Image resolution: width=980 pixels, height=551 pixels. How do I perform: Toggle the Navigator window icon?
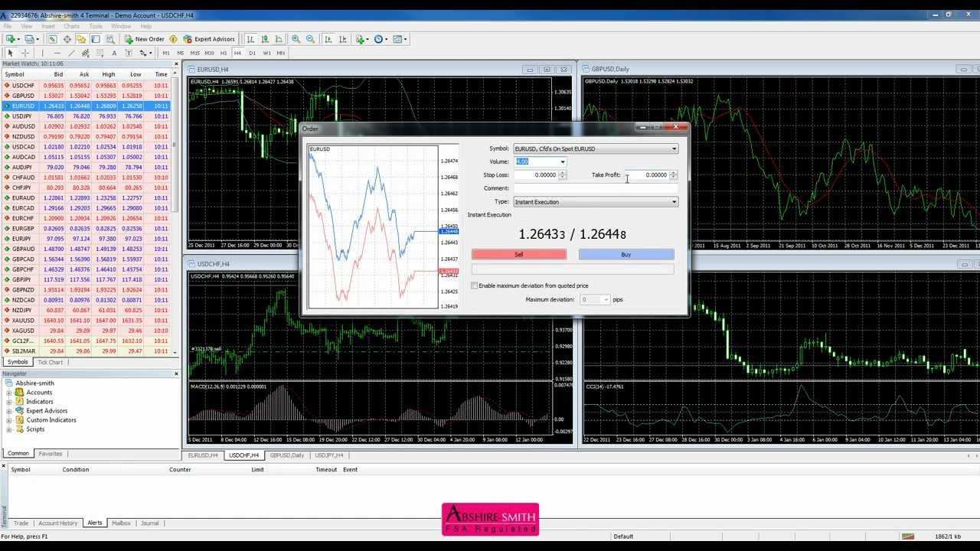81,39
